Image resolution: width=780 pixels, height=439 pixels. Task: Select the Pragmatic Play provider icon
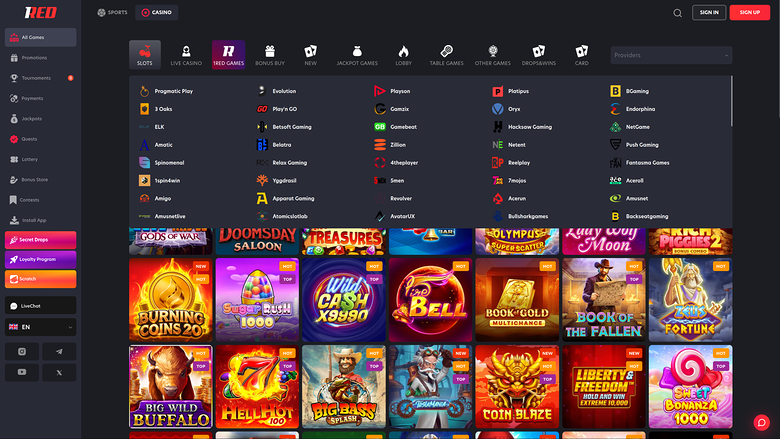pos(144,91)
